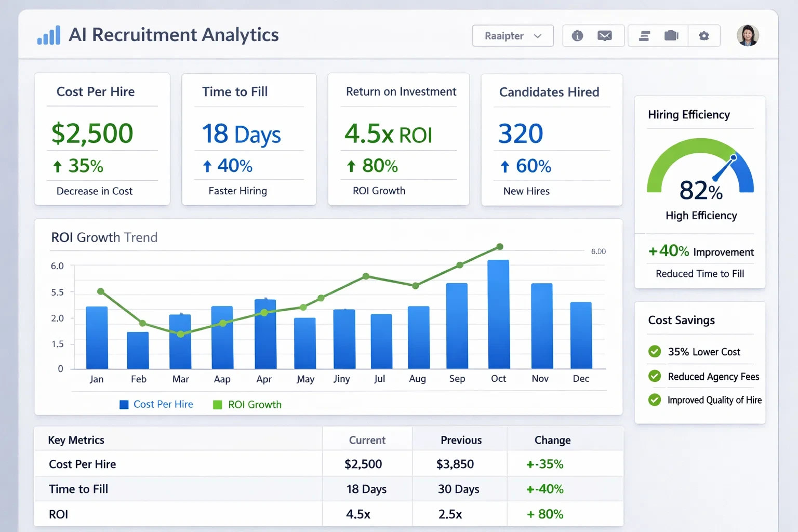The width and height of the screenshot is (798, 532).
Task: Click the +-40% change cell
Action: pos(545,489)
